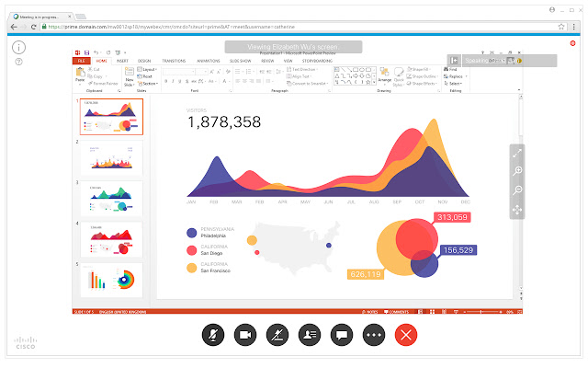Turn on video with the camera button

click(x=245, y=335)
